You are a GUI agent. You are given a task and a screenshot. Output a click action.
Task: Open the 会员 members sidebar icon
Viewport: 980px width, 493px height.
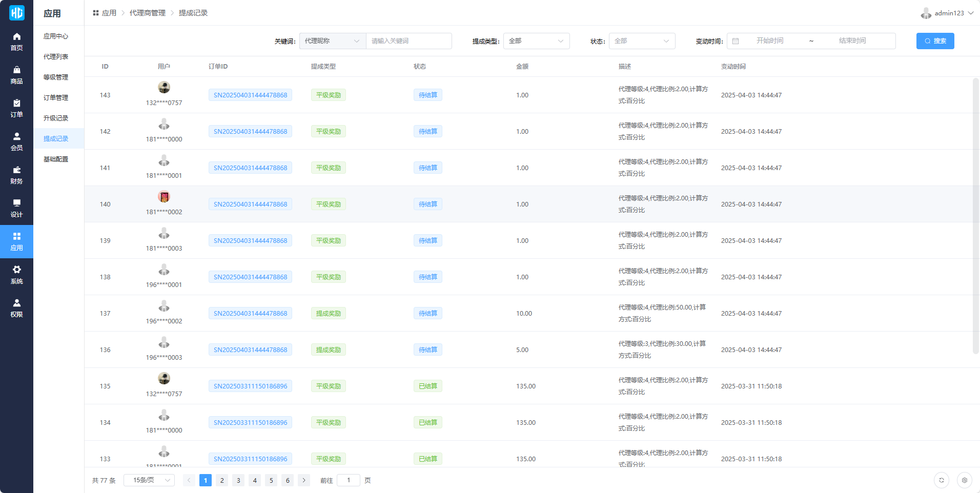point(16,141)
